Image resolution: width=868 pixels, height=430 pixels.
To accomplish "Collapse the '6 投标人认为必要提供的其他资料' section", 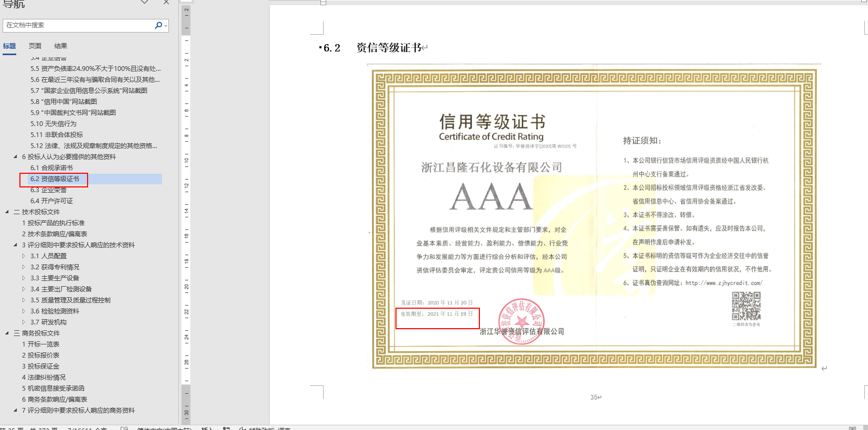I will pyautogui.click(x=15, y=157).
